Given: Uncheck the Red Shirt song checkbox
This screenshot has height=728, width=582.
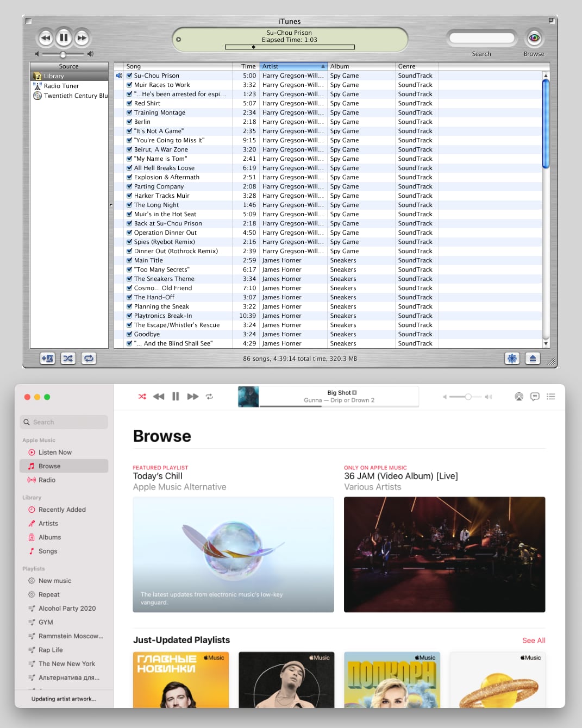Looking at the screenshot, I should coord(129,103).
